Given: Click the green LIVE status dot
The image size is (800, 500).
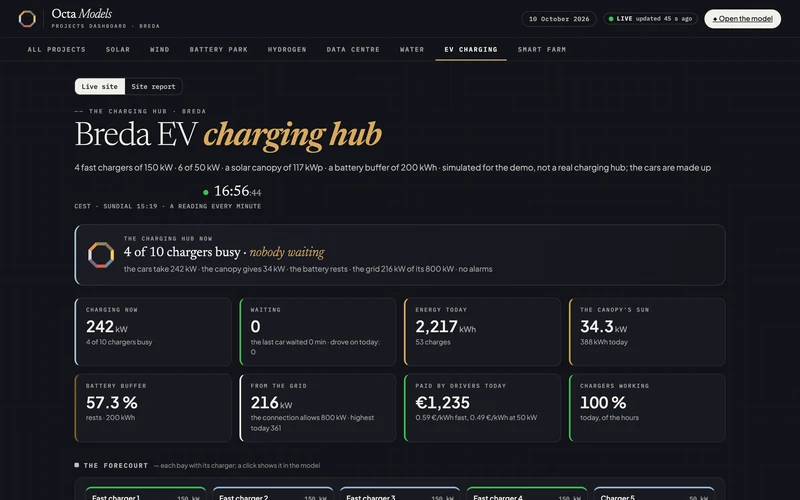Looking at the screenshot, I should 611,19.
